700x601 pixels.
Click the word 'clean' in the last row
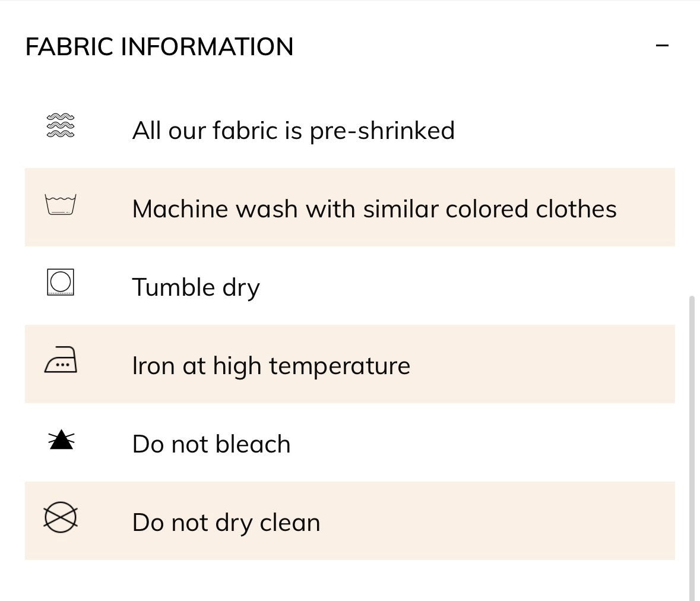[x=290, y=523]
